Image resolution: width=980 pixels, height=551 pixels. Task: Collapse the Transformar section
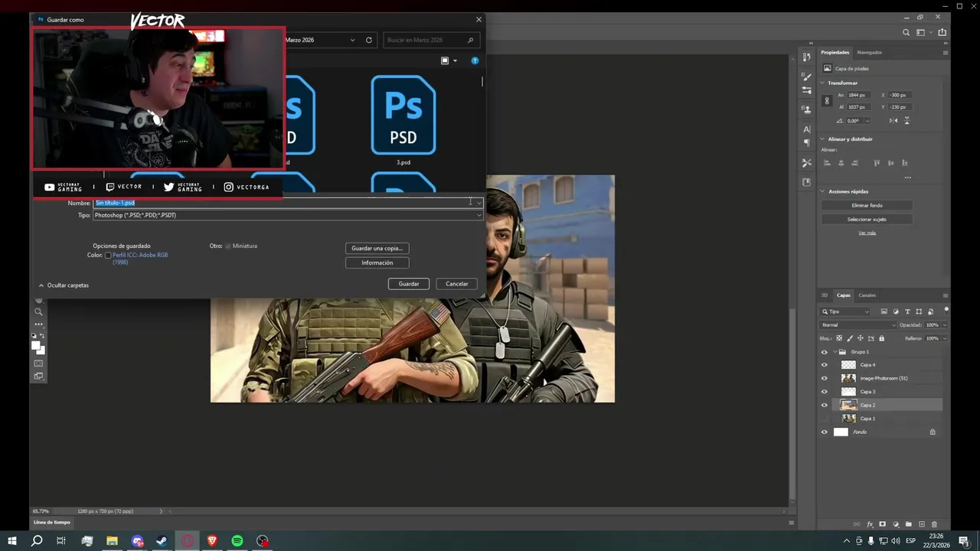tap(822, 83)
